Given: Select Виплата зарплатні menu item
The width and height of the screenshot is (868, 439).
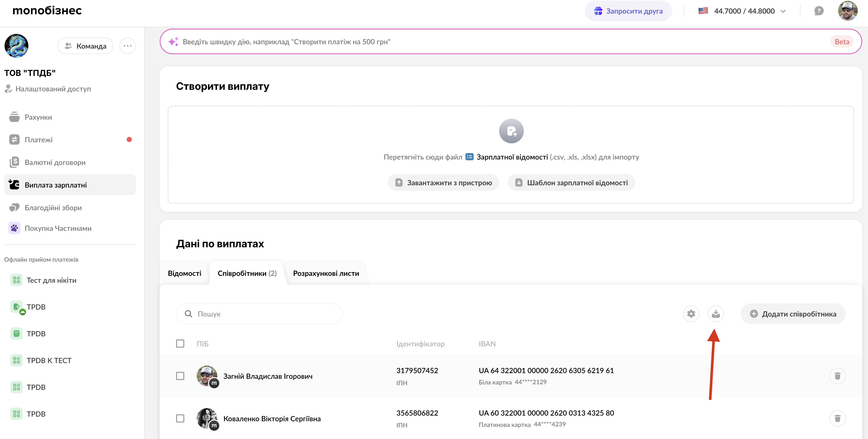Looking at the screenshot, I should point(70,185).
